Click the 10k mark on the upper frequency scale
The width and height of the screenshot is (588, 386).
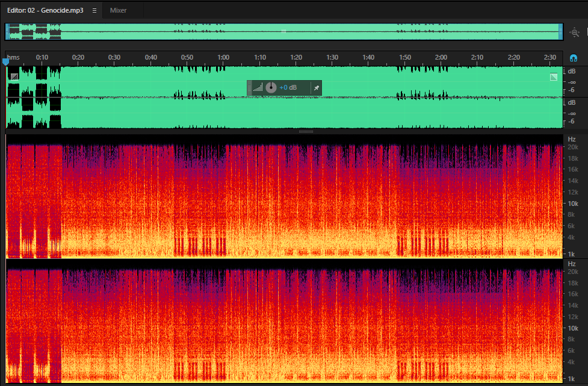(573, 204)
